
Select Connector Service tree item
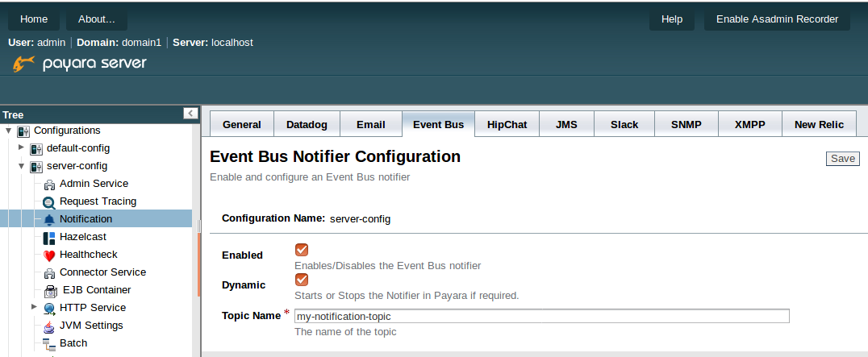(x=103, y=272)
